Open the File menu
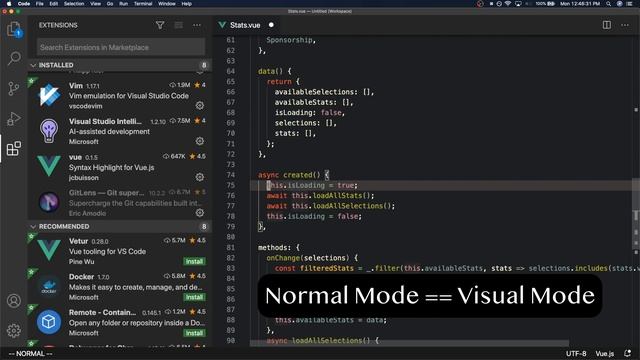The width and height of the screenshot is (640, 360). (40, 4)
